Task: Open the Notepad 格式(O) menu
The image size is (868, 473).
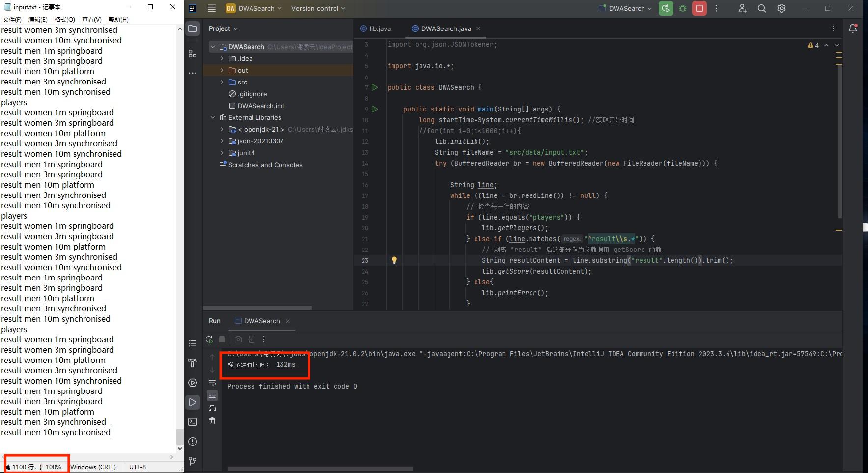Action: pyautogui.click(x=64, y=19)
